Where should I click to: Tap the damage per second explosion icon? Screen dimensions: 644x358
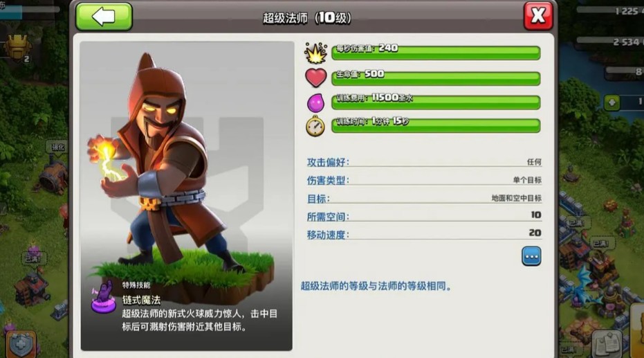pos(315,53)
